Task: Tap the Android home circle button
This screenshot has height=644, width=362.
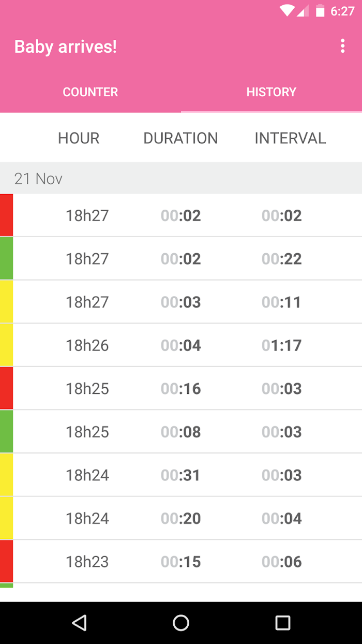Action: [x=181, y=623]
